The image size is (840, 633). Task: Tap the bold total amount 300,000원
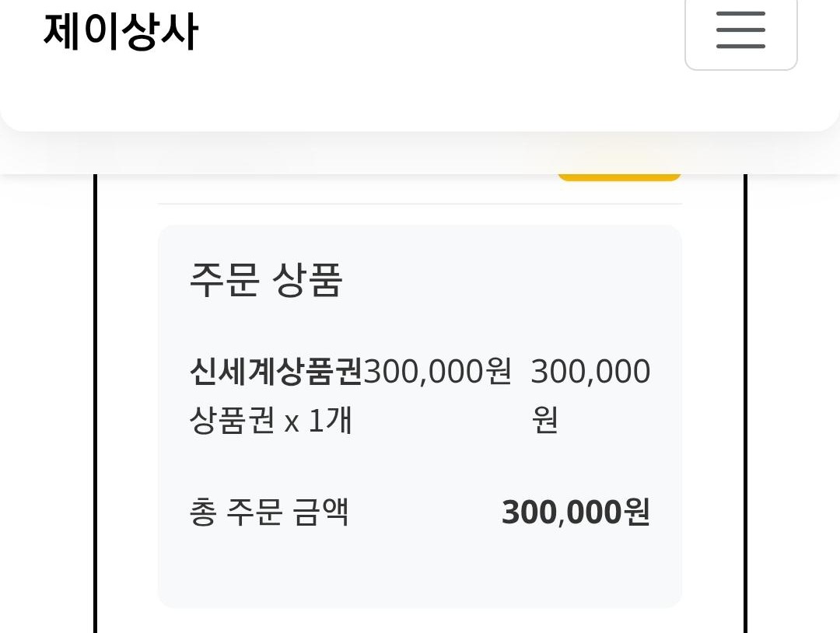[x=576, y=512]
